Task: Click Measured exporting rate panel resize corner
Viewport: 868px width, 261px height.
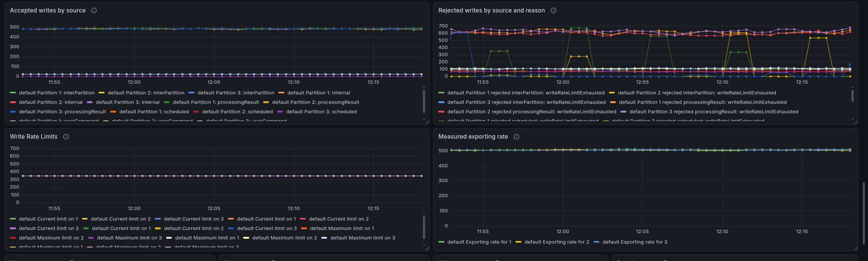Action: tap(856, 248)
